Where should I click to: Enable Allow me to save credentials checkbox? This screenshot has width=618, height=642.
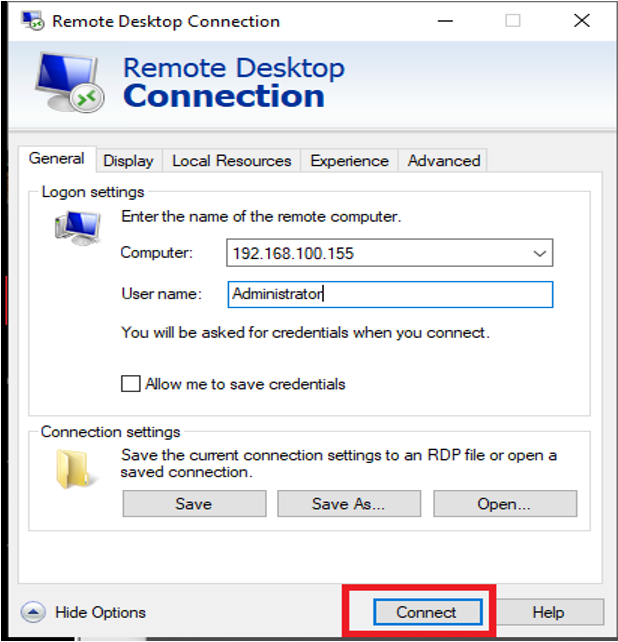click(131, 384)
